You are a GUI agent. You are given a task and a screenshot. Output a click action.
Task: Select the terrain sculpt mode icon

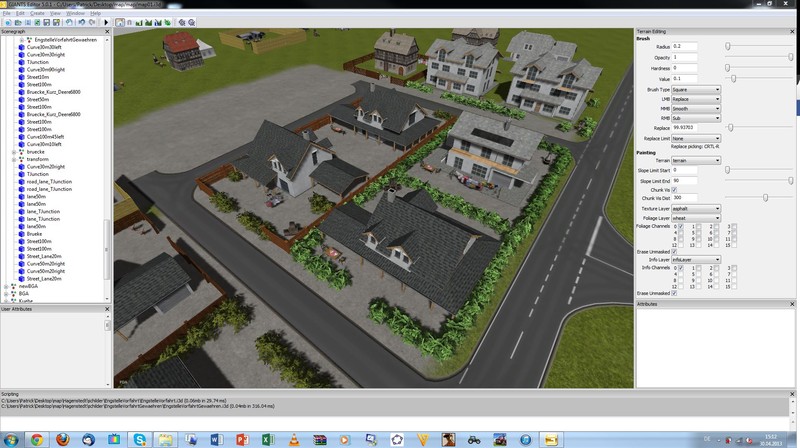click(139, 22)
